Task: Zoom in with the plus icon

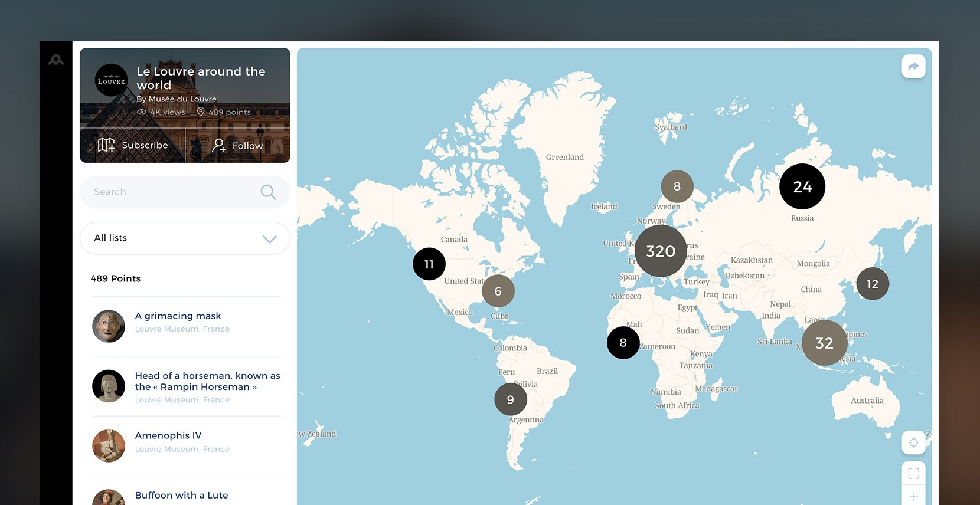Action: tap(913, 497)
